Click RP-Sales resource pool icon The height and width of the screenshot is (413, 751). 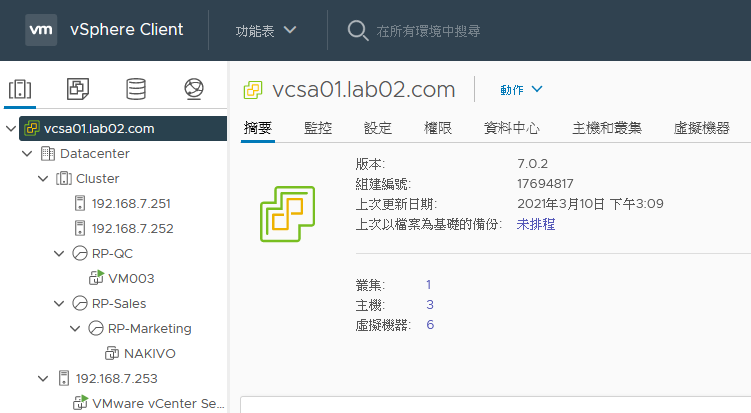[x=80, y=303]
